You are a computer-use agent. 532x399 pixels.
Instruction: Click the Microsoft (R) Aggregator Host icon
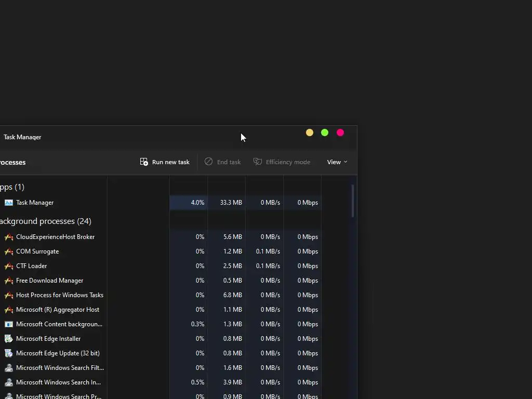(9, 310)
